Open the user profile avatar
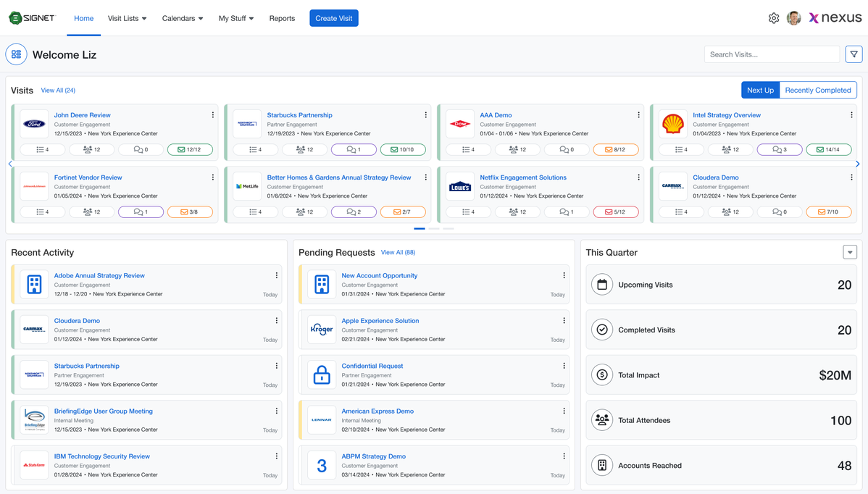The width and height of the screenshot is (868, 494). tap(793, 18)
